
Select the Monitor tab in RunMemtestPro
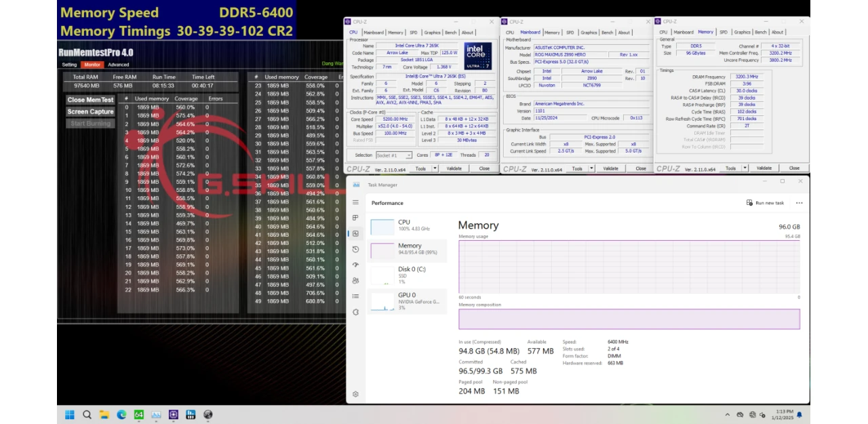(x=92, y=64)
